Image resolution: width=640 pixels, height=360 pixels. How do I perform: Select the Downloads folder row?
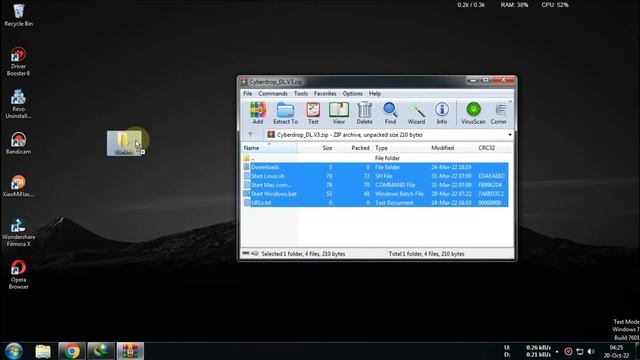[x=375, y=167]
